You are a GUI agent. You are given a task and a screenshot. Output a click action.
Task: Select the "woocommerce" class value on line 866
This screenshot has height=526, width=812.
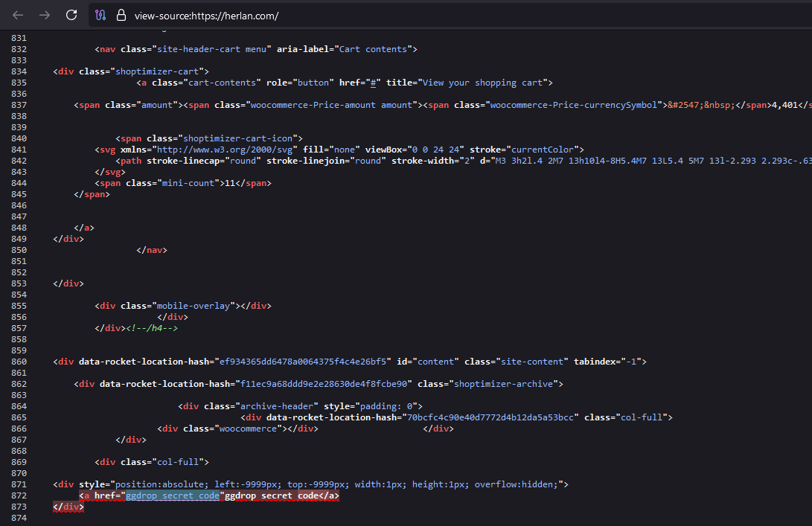point(248,429)
